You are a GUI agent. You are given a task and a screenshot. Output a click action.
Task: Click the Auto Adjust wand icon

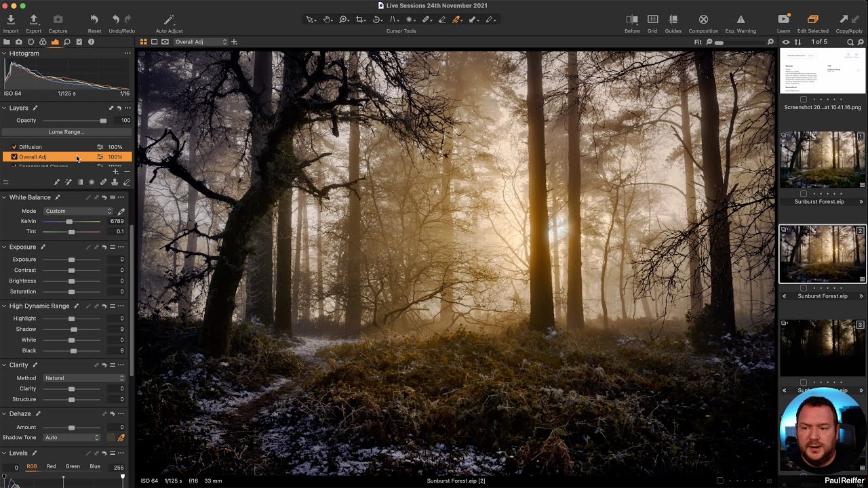169,20
